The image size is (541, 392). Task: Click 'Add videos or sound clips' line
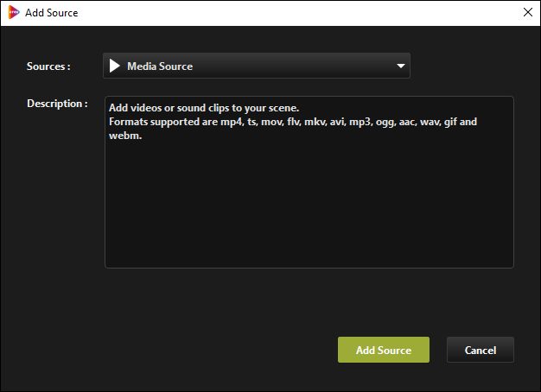click(204, 108)
